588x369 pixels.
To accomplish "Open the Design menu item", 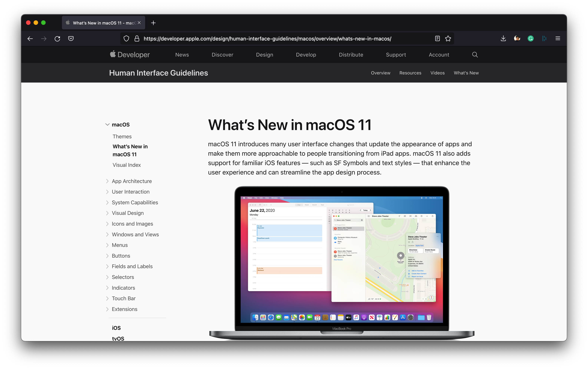I will click(x=264, y=55).
